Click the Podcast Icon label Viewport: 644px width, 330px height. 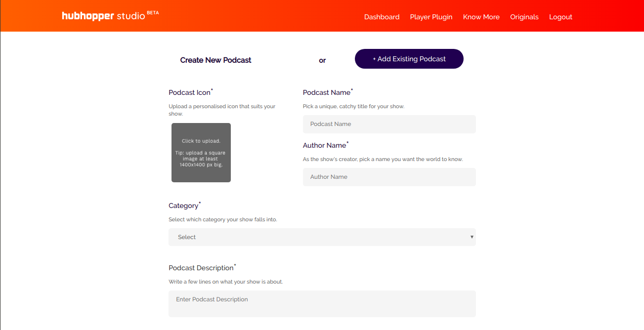point(191,92)
